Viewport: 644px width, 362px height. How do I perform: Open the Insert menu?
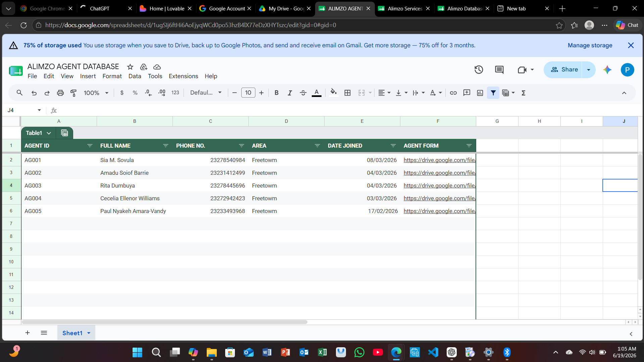click(88, 76)
